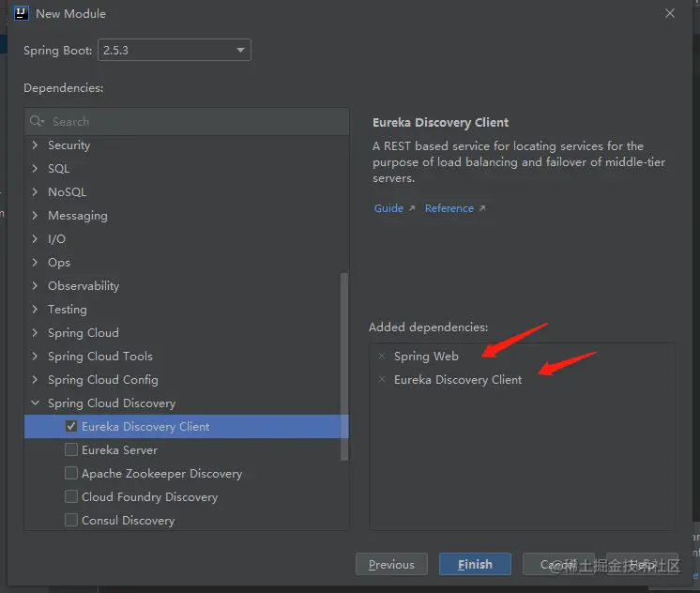Screen dimensions: 700x593
Task: Uncheck the Eureka Discovery Client checkbox
Action: 71,426
